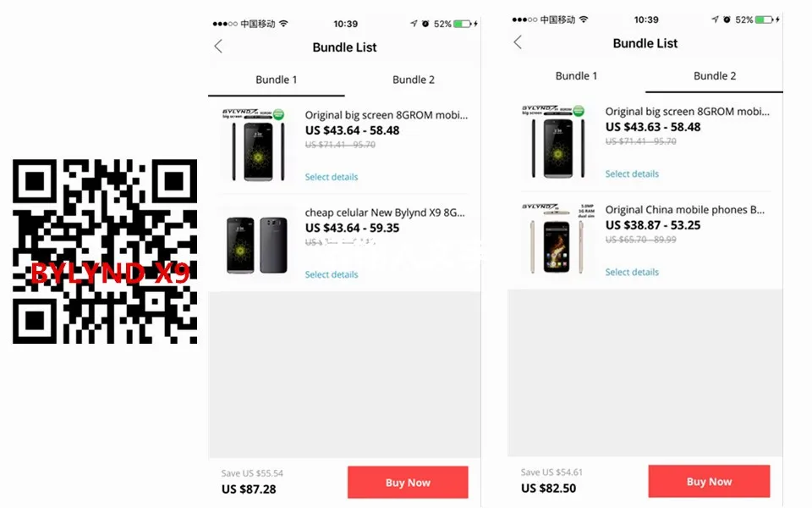Screen dimensions: 812x508
Task: Tap alarm clock icon in left status bar
Action: tap(425, 24)
